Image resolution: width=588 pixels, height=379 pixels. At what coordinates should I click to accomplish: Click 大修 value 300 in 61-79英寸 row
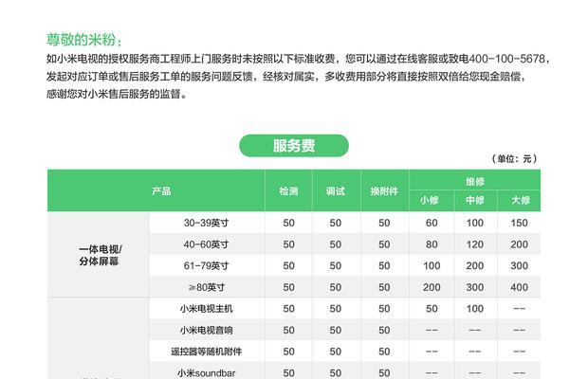[x=520, y=266]
